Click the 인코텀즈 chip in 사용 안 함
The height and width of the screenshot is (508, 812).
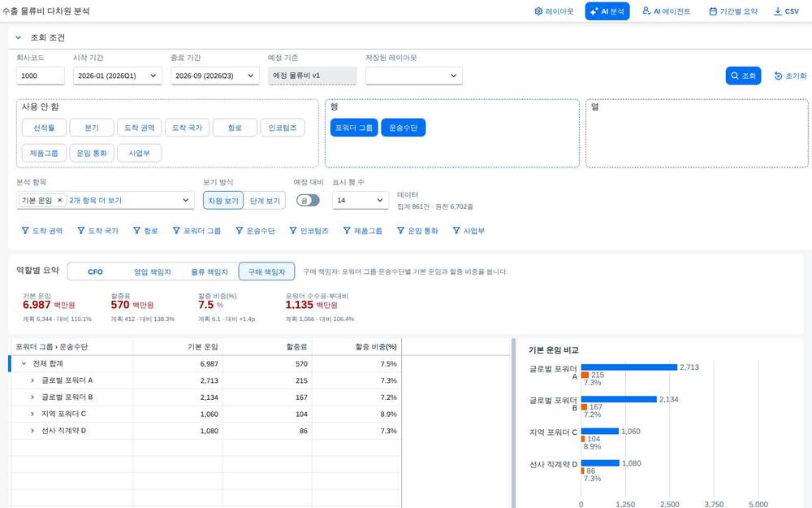pos(283,128)
